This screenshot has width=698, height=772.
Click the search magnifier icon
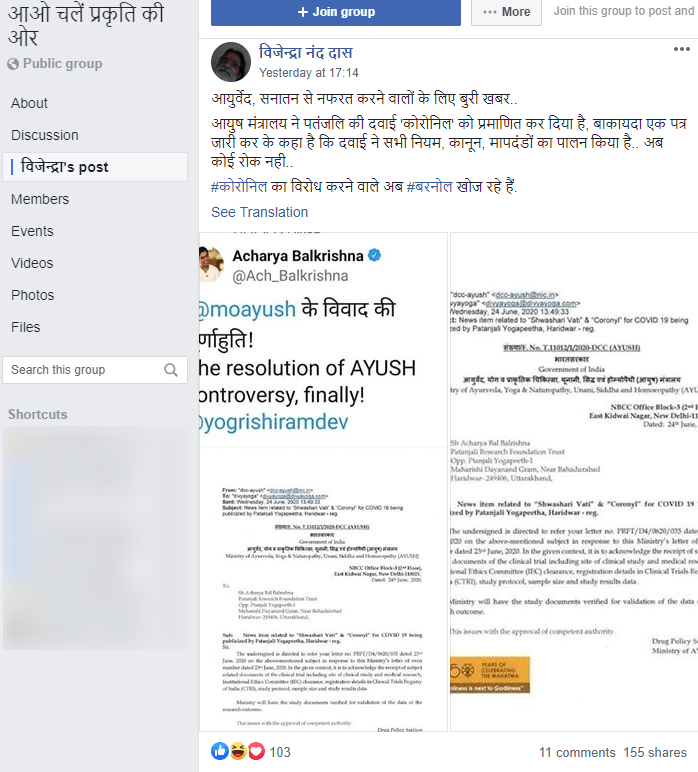[171, 370]
